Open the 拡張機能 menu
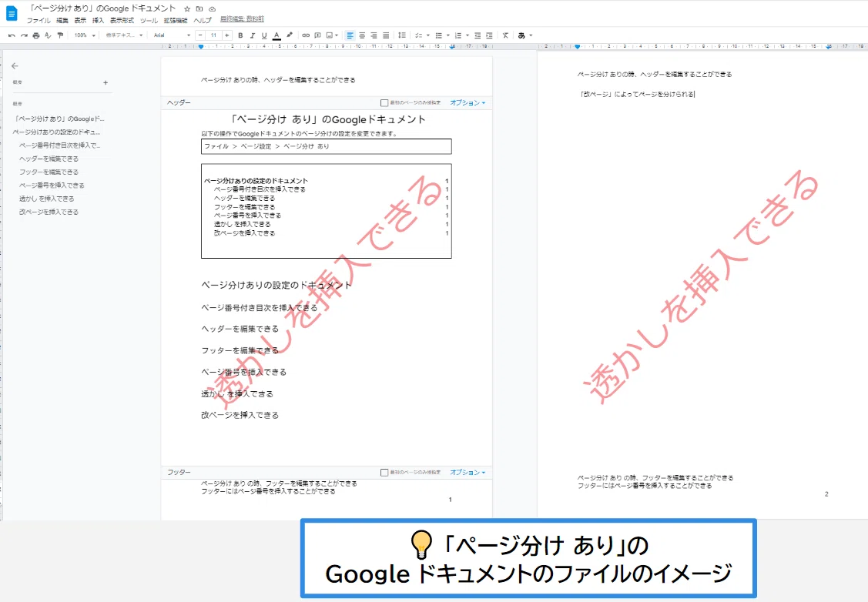This screenshot has width=868, height=602. coord(176,21)
